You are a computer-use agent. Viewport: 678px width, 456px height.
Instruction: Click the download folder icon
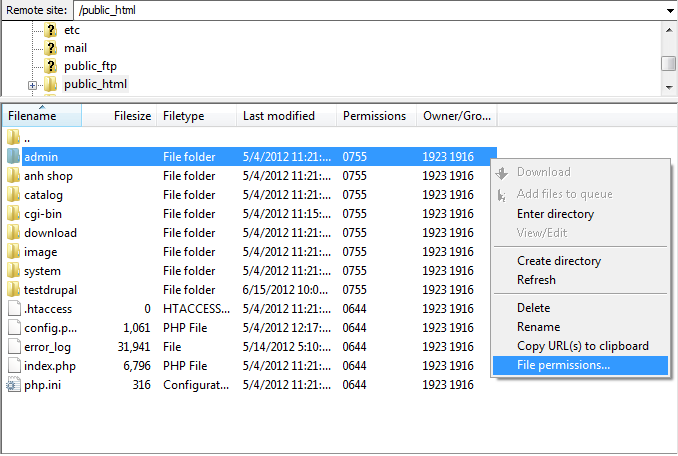point(13,232)
